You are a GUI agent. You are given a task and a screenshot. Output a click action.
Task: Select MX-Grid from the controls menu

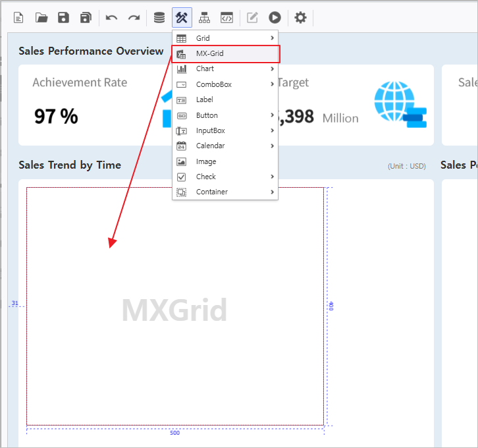coord(225,53)
